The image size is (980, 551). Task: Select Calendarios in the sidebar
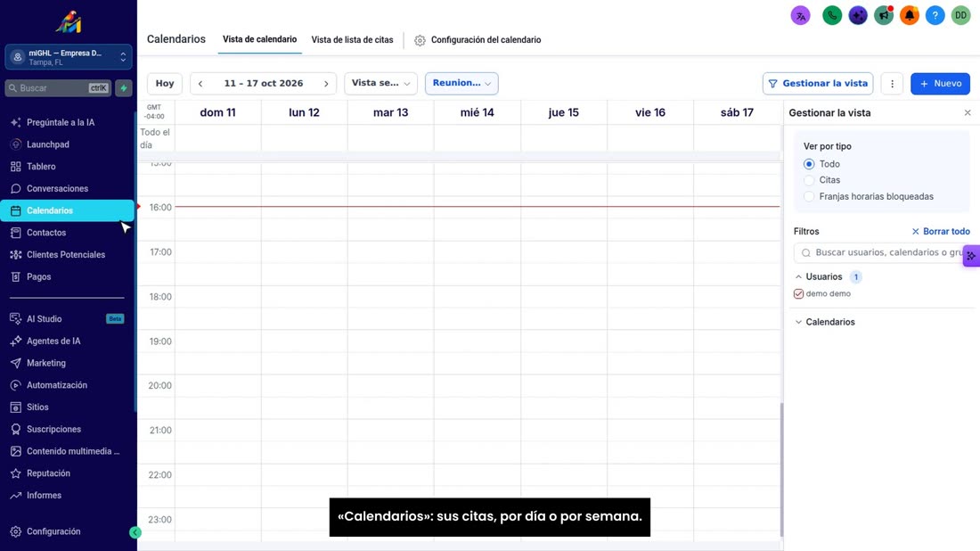67,210
